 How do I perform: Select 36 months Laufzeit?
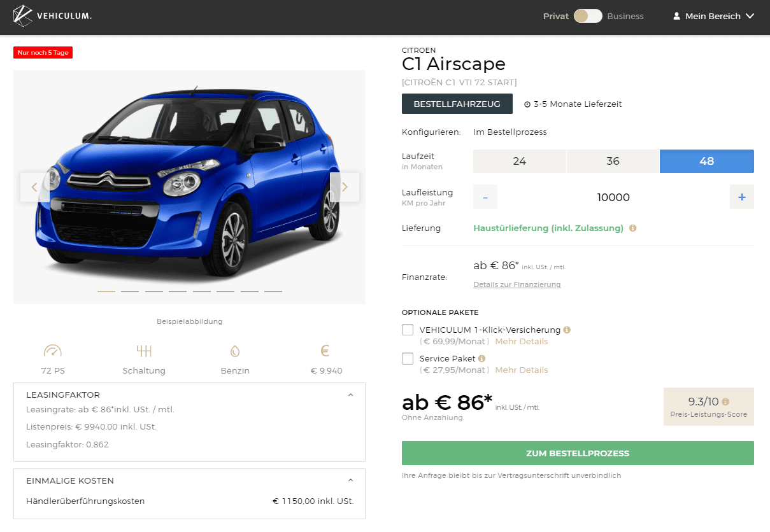[613, 161]
